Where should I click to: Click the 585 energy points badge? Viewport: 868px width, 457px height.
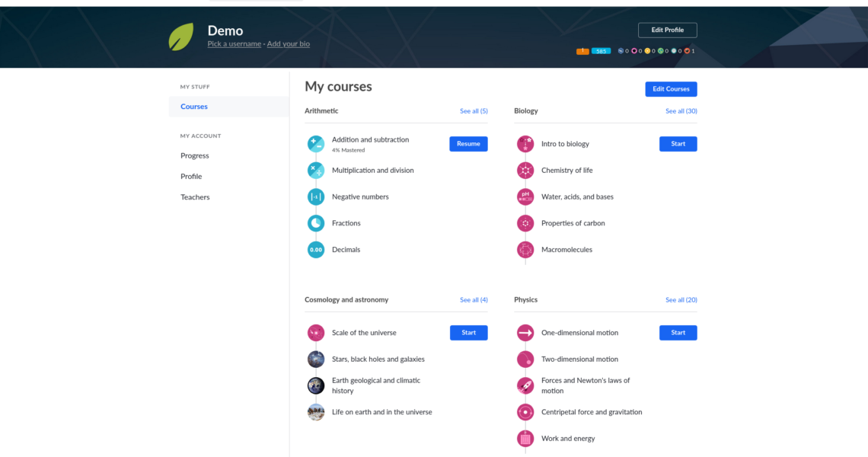point(601,51)
